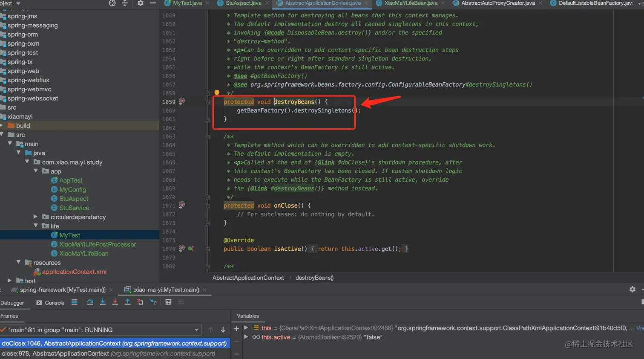Select the build folder in tree
This screenshot has width=644, height=359.
(23, 125)
